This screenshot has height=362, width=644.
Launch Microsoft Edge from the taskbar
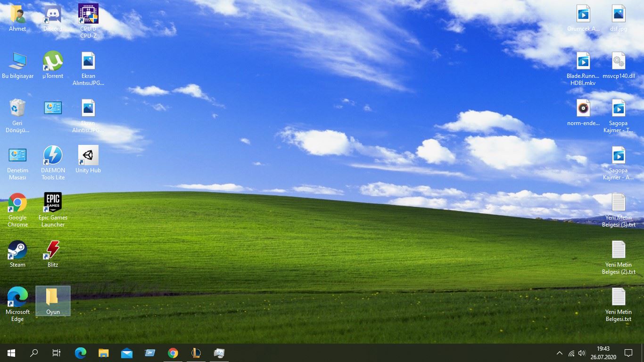click(81, 353)
